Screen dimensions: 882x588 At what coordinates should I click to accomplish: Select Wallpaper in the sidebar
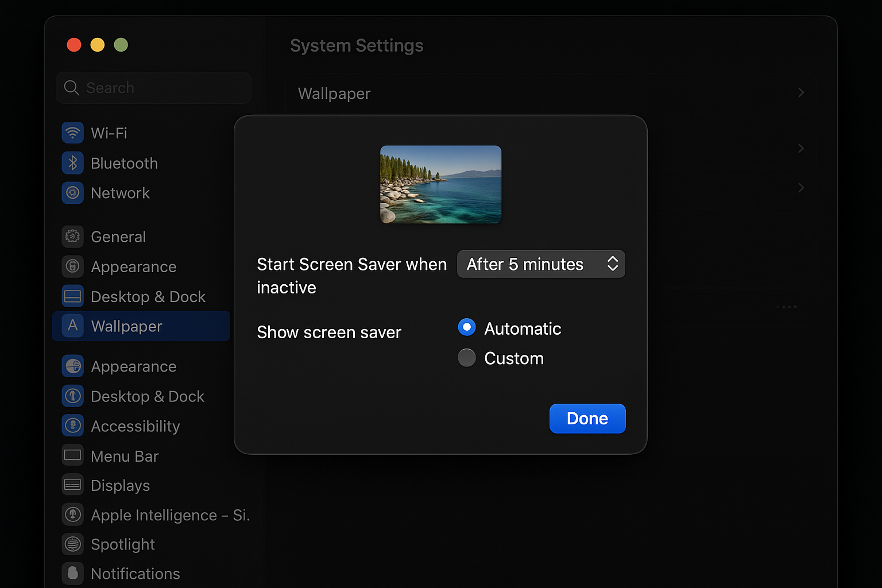[126, 326]
